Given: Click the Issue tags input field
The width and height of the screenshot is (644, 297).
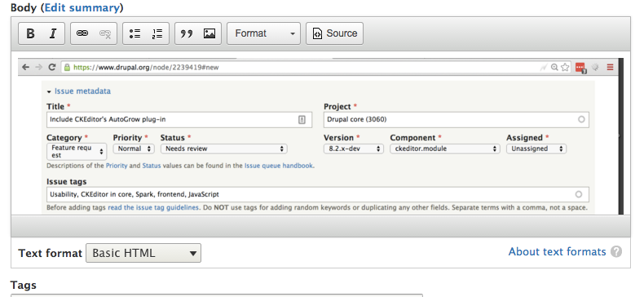Looking at the screenshot, I should click(x=317, y=194).
